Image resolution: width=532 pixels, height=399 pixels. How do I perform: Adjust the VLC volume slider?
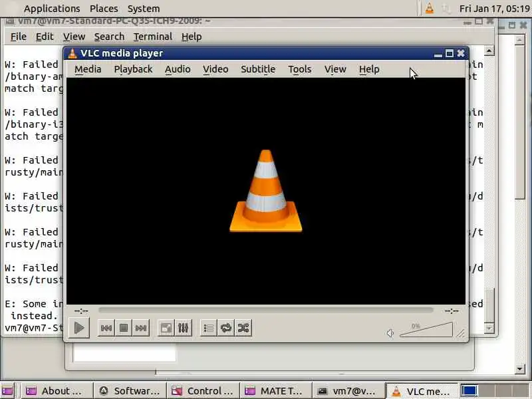tap(426, 330)
